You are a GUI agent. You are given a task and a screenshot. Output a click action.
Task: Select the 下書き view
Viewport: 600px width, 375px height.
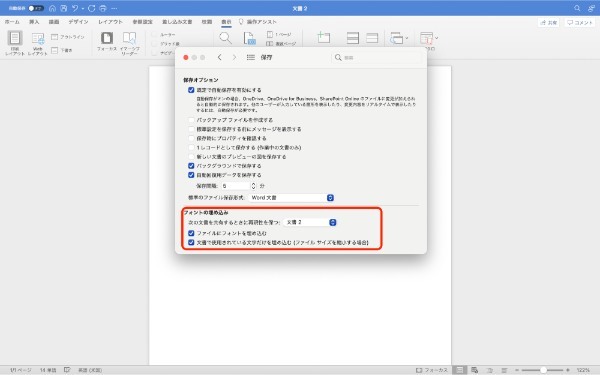(62, 50)
